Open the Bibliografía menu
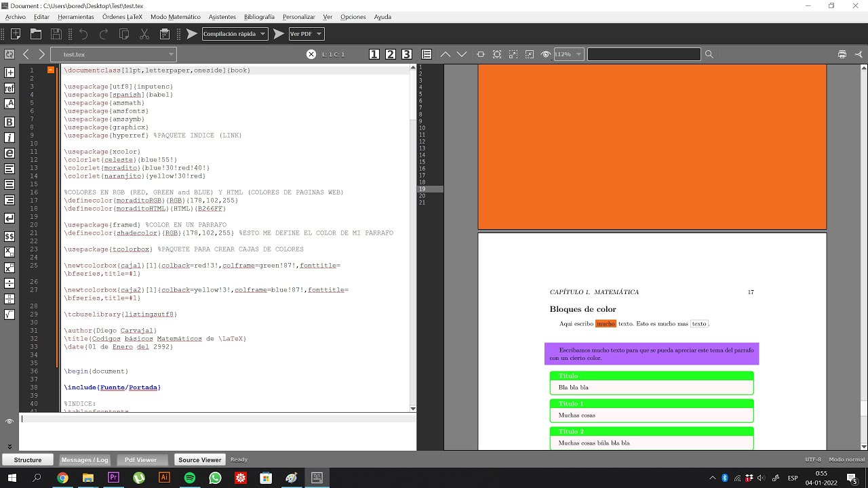 click(259, 17)
